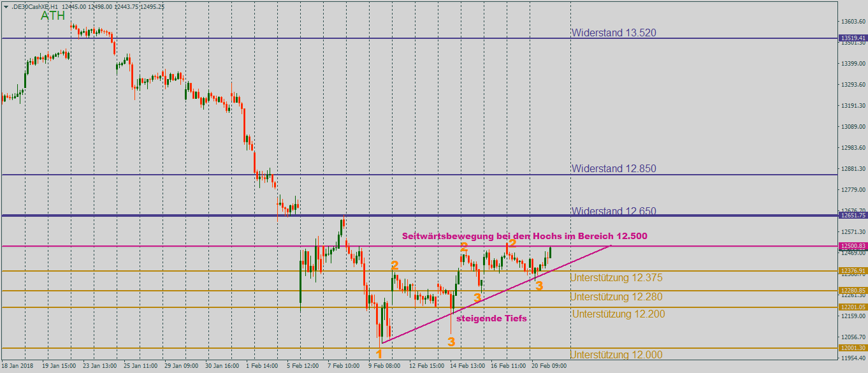Click the 12201.05 price tag on axis

853,307
